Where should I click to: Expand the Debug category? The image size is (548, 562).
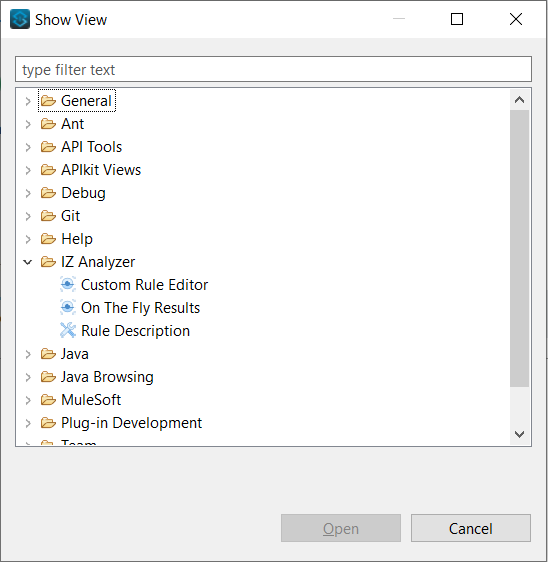28,194
